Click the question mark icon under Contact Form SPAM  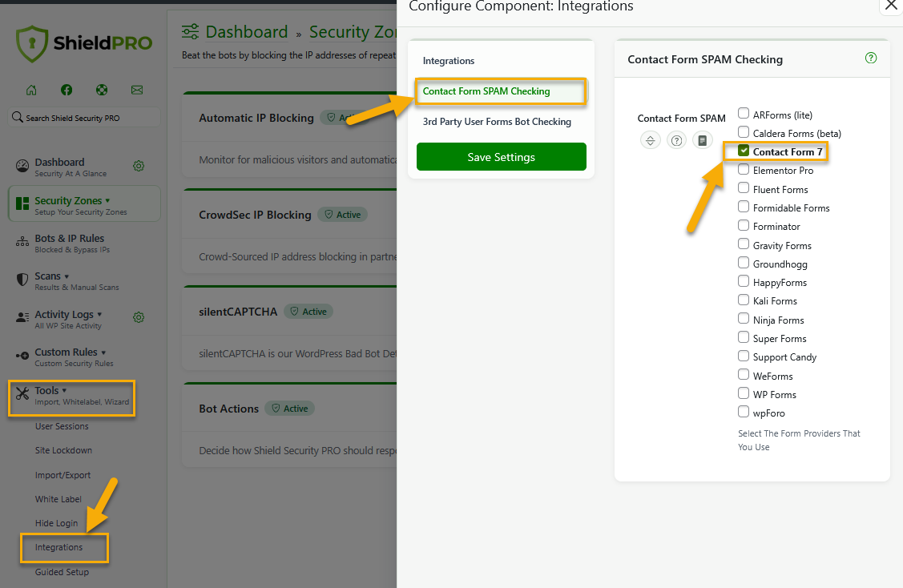click(x=677, y=140)
